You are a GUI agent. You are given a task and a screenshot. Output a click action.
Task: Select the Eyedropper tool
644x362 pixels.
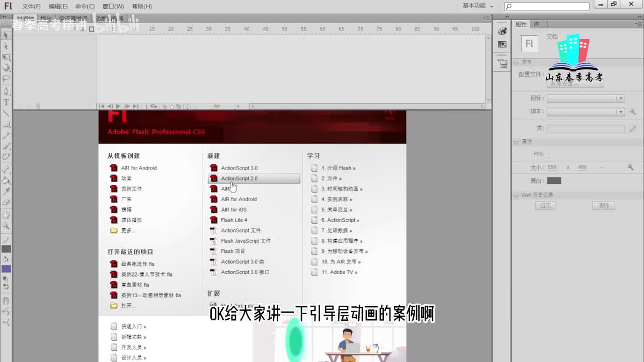6,191
